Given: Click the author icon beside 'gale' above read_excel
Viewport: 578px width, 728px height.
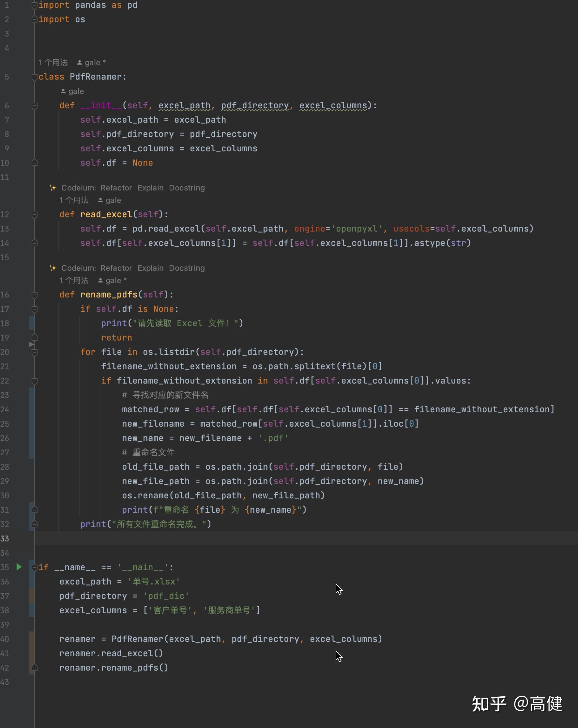Looking at the screenshot, I should [100, 200].
